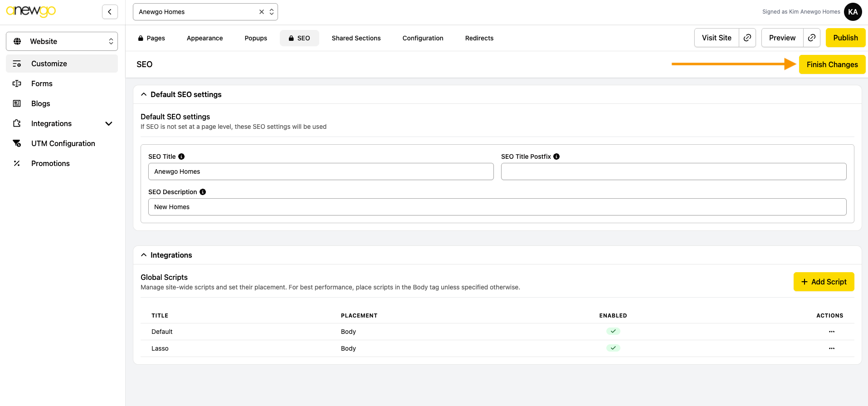
Task: Open the Website section dropdown
Action: [62, 41]
